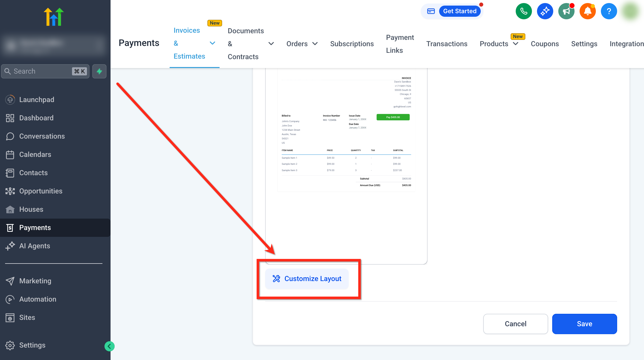
Task: Click the Customize Layout button
Action: click(x=307, y=279)
